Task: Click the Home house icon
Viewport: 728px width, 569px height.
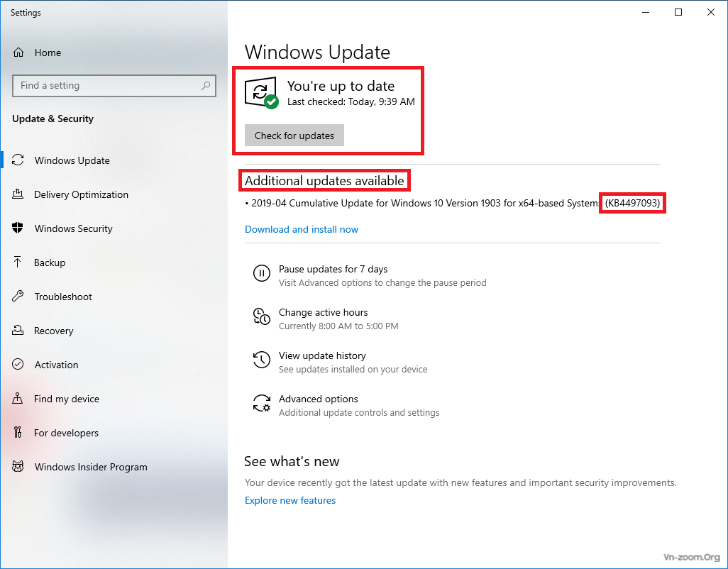Action: point(18,53)
